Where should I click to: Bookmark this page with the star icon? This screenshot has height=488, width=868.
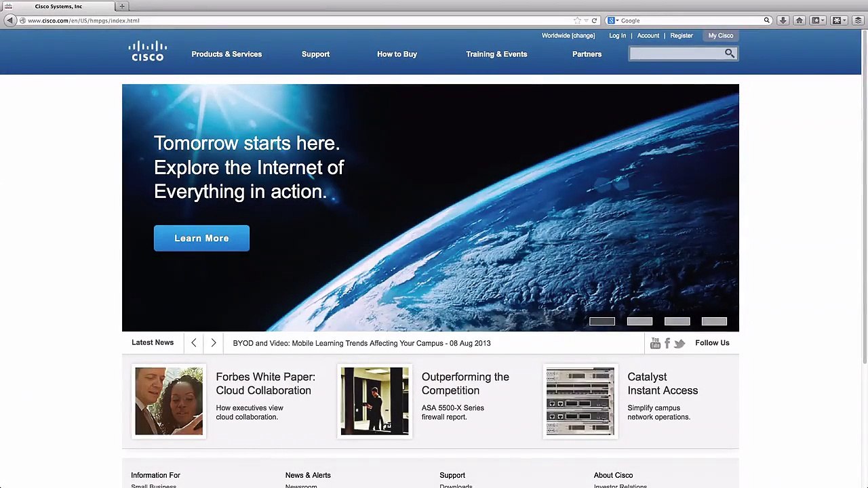pyautogui.click(x=577, y=20)
